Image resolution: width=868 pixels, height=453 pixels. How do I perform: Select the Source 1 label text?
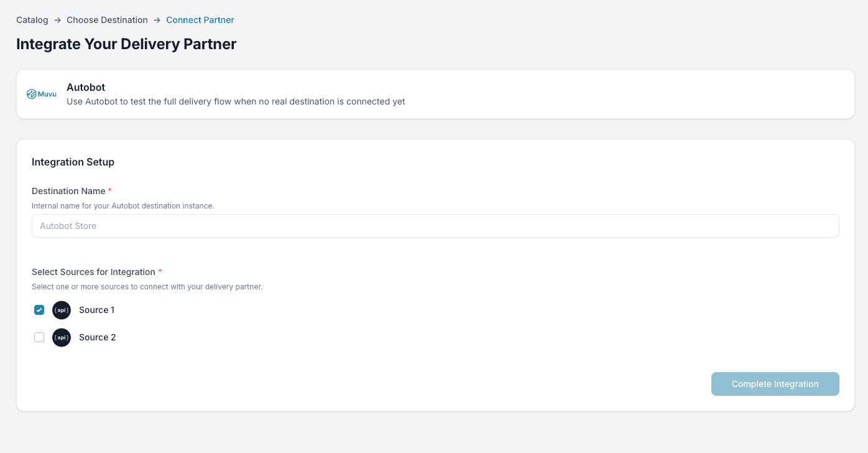(x=96, y=309)
